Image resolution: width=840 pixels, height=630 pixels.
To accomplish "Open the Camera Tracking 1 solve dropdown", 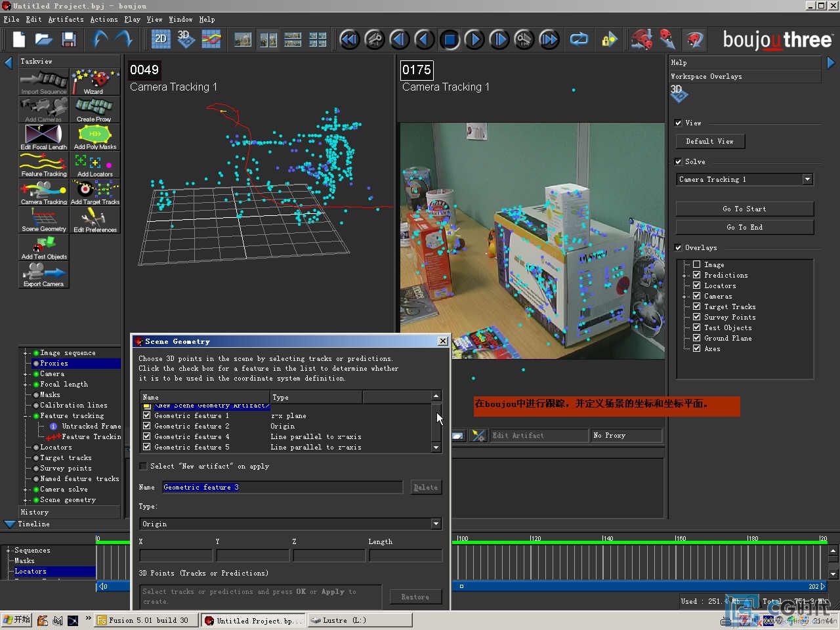I will coord(808,179).
